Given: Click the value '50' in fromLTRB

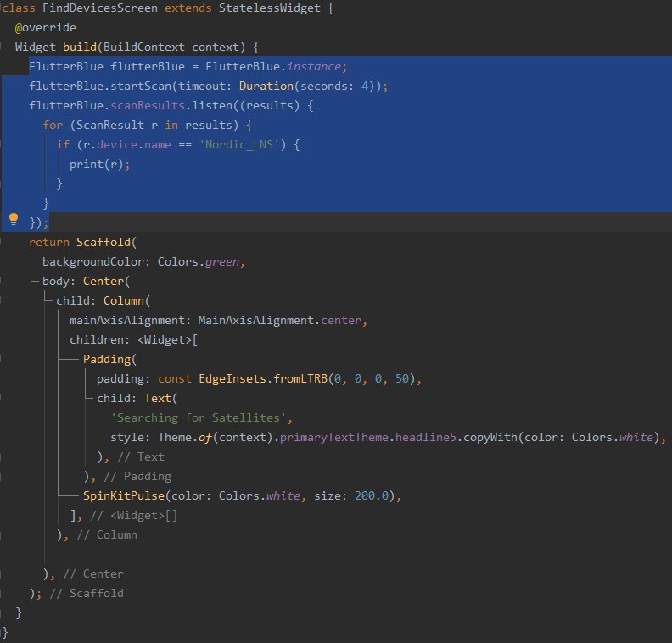Looking at the screenshot, I should pos(402,379).
